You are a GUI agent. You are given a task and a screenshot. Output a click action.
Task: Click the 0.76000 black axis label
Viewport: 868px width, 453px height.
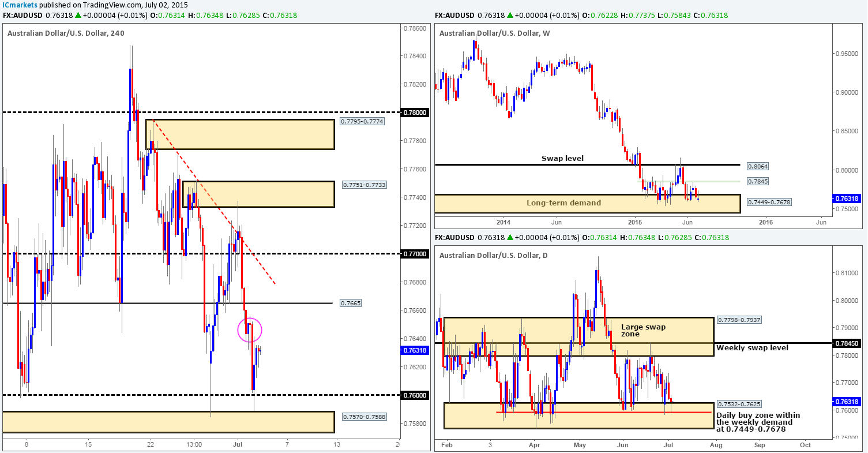coord(414,395)
